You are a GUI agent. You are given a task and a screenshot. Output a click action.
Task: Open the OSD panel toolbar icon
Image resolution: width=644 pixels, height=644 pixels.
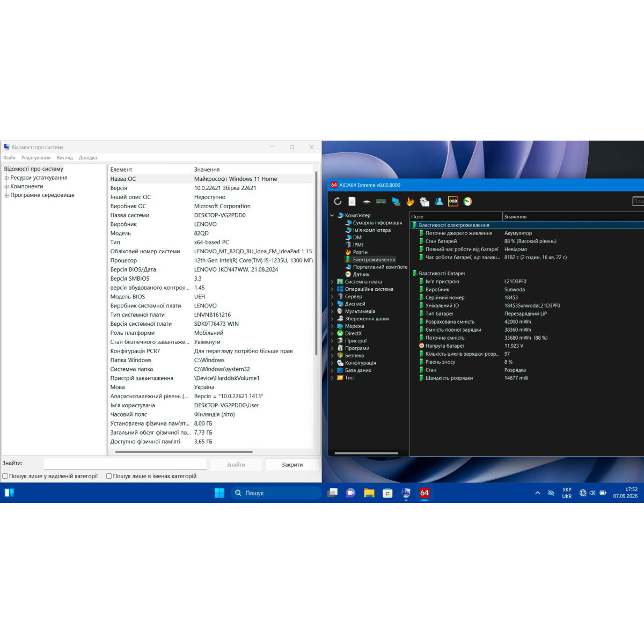[453, 201]
